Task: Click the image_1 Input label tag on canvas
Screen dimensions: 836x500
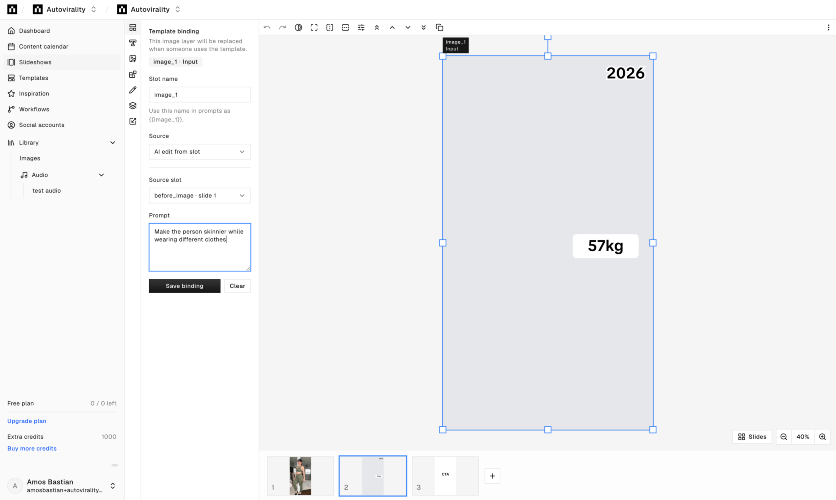Action: pos(455,45)
